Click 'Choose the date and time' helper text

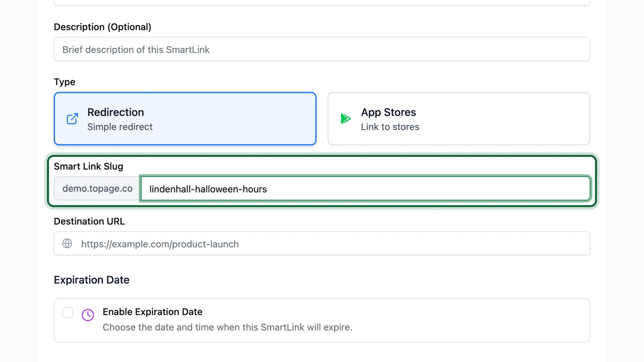click(227, 327)
